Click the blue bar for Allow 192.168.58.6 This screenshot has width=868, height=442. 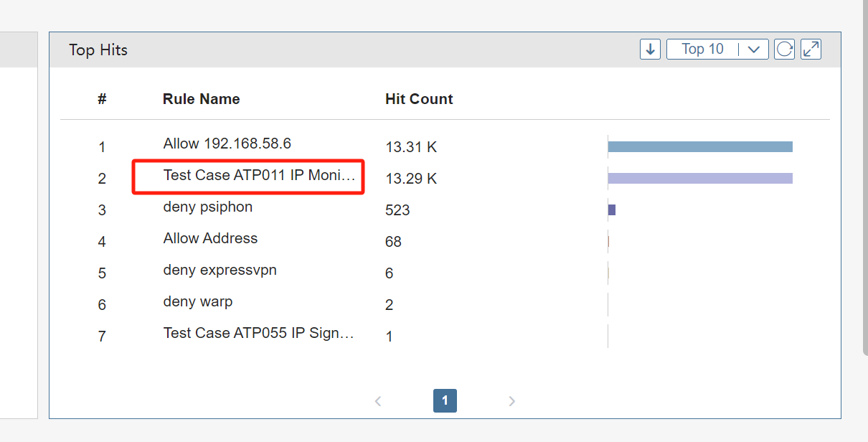[699, 146]
